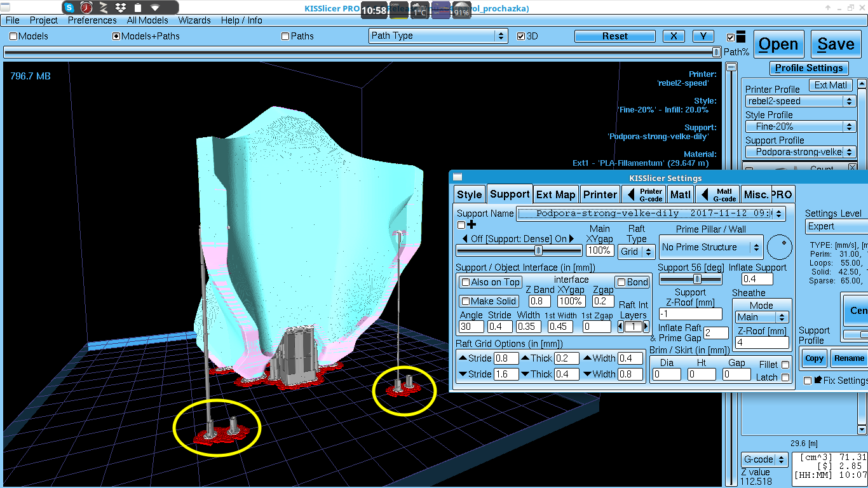Viewport: 868px width, 488px height.
Task: Select the Models+Paths radio option
Action: tap(116, 36)
